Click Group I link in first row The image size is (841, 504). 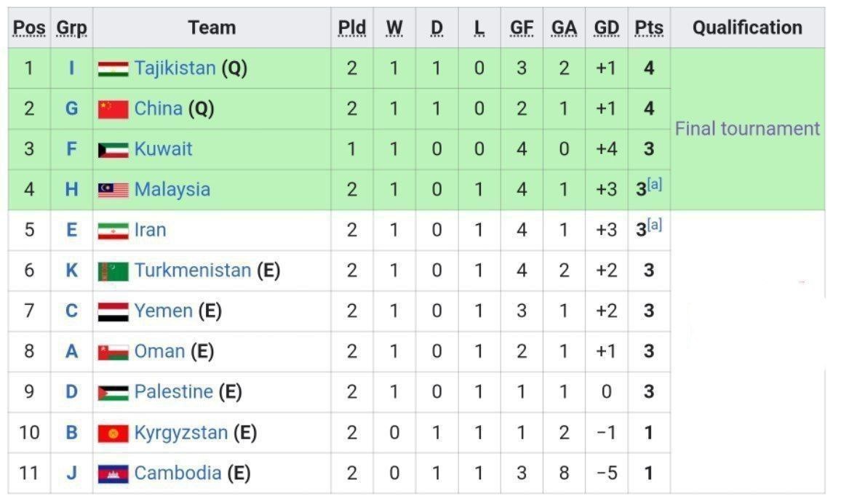[x=71, y=68]
